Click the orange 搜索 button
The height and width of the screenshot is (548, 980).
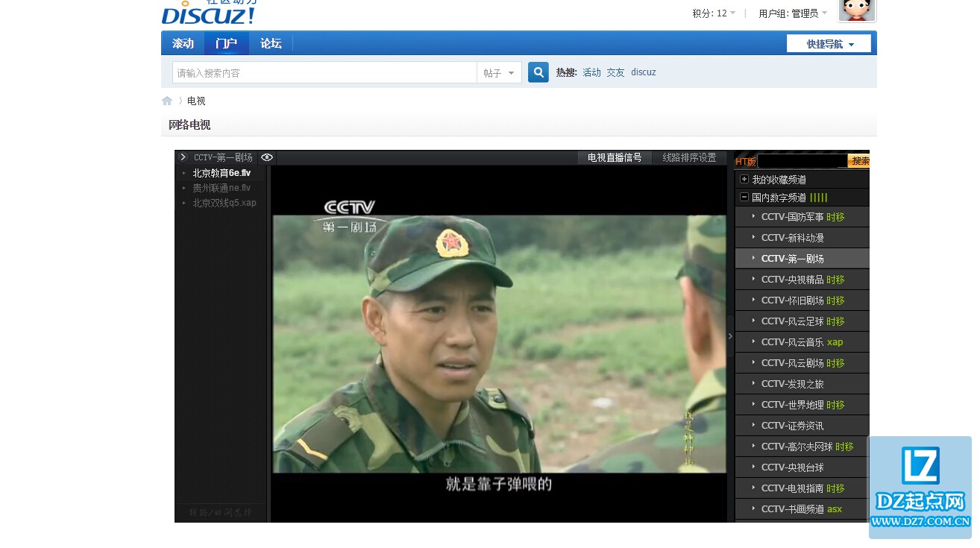pos(859,161)
